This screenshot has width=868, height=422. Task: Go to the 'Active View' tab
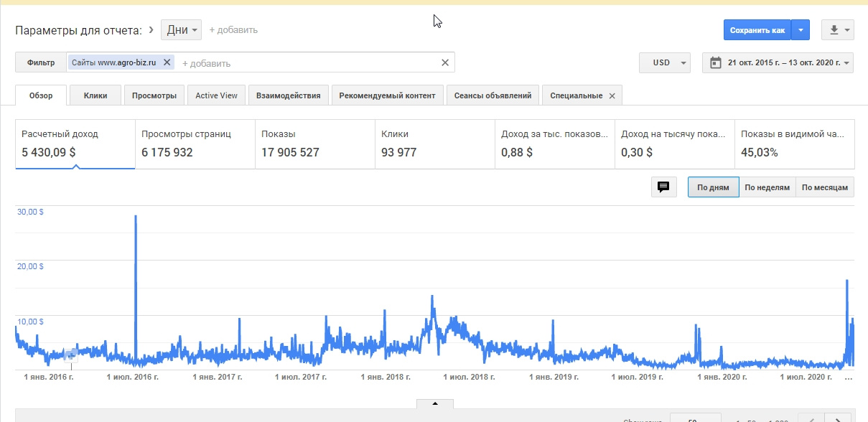point(216,95)
